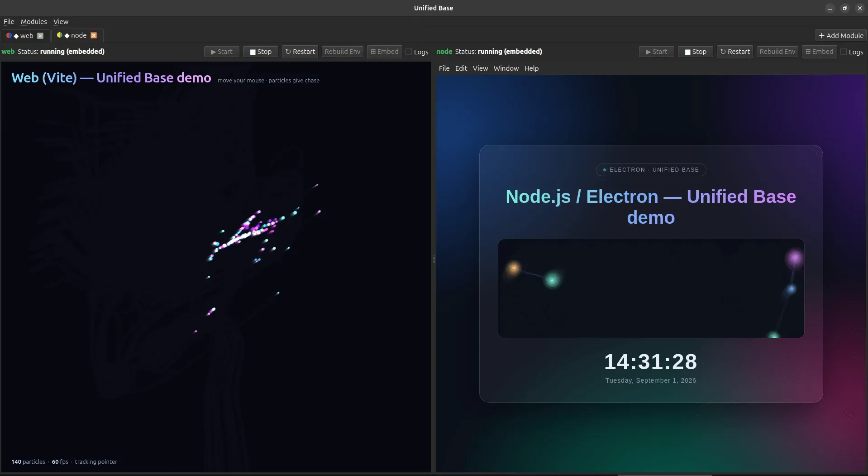Click the "move your mouse · particles give chase" hint
Screen dimensions: 868x476
(268, 80)
